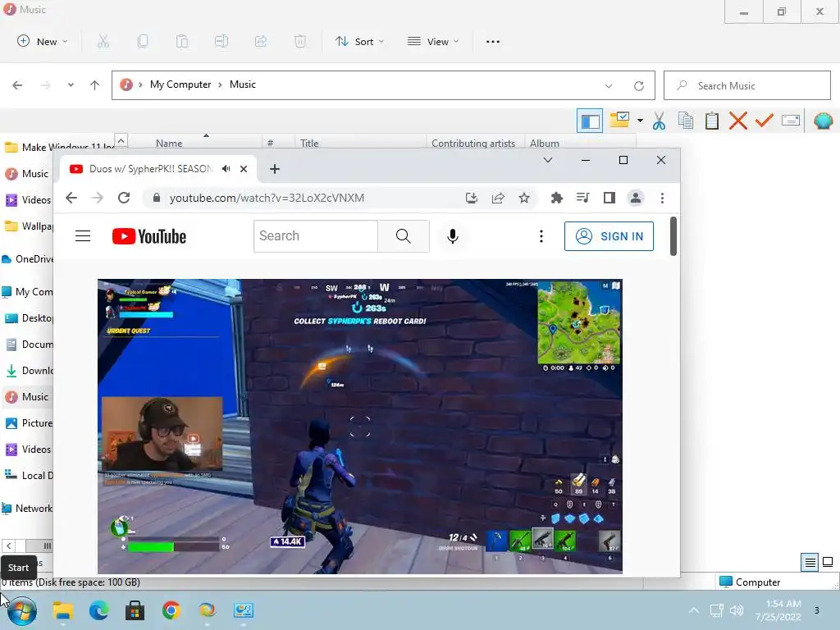Refresh the Music folder view
The width and height of the screenshot is (840, 630).
(638, 85)
